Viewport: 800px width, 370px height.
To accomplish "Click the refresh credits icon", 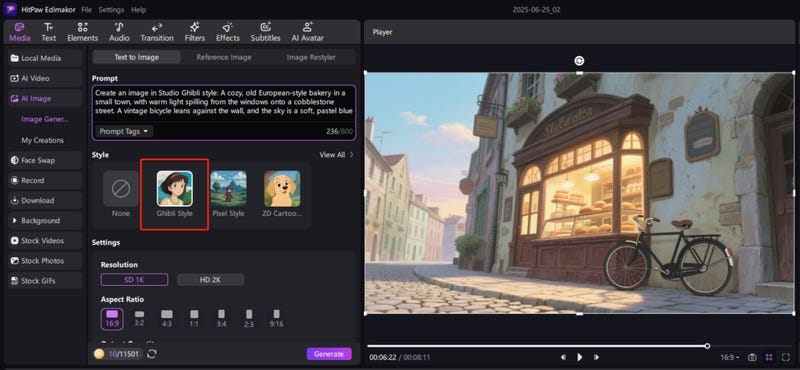I will [x=152, y=354].
